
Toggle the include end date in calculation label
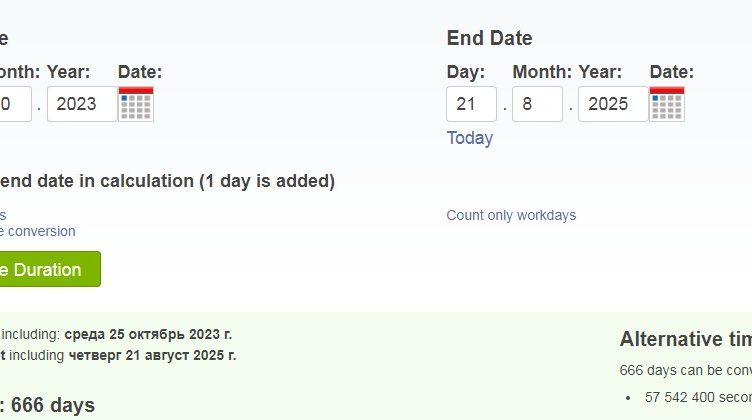coord(166,181)
